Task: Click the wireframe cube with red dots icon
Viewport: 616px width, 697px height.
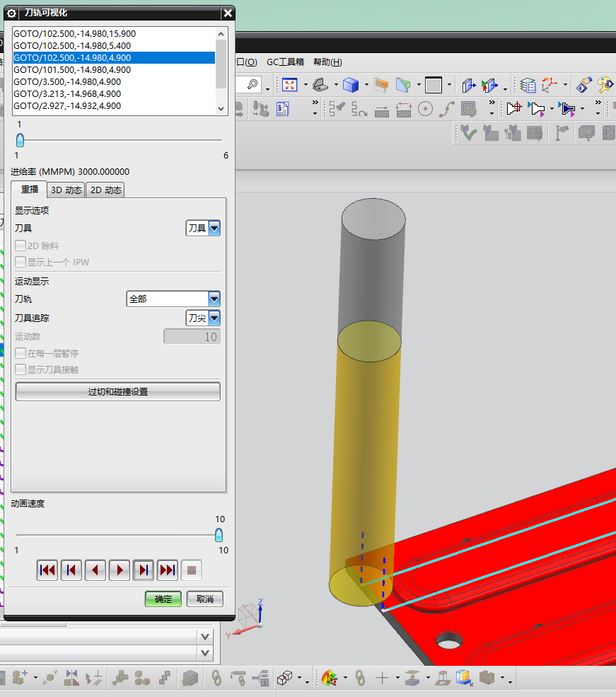Action: click(285, 678)
